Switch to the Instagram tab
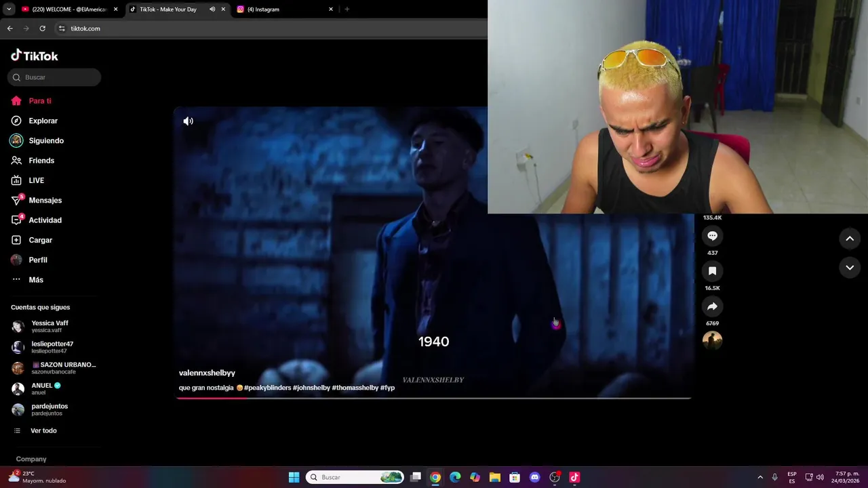 263,9
